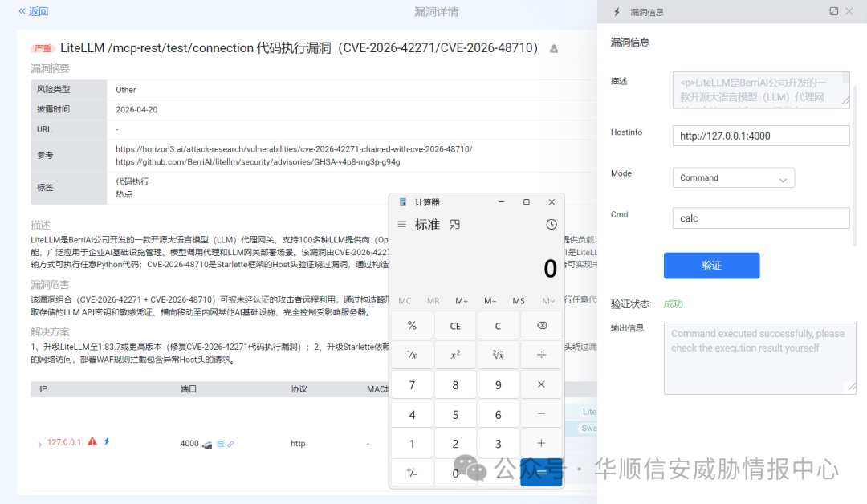Click Calculator CE clear entry key

(x=455, y=326)
